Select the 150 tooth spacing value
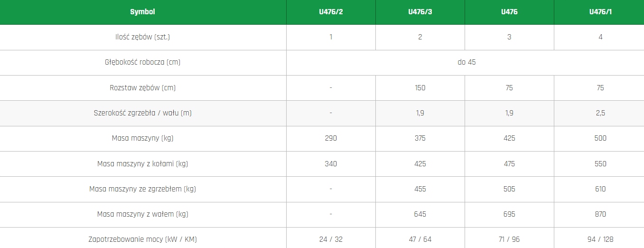The height and width of the screenshot is (248, 644). pyautogui.click(x=420, y=88)
